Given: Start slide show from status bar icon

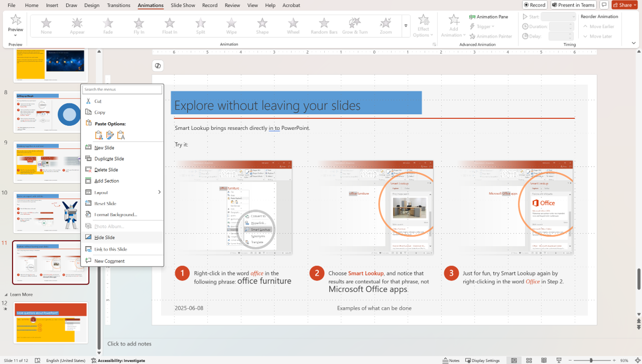Looking at the screenshot, I should (x=559, y=360).
